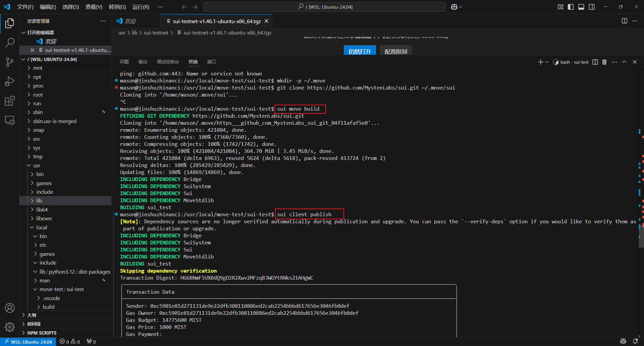
Task: Open editor more actions ellipsis
Action: coord(635,21)
